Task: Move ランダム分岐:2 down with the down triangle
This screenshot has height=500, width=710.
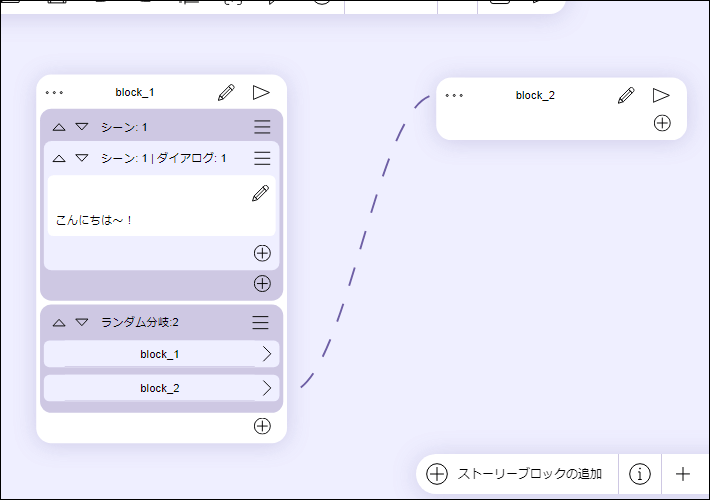Action: pyautogui.click(x=82, y=322)
